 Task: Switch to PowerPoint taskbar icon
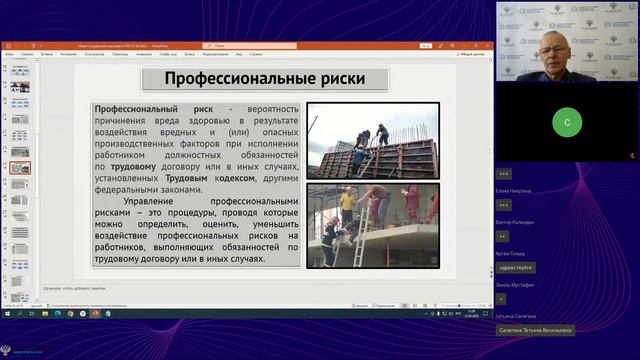pyautogui.click(x=96, y=313)
